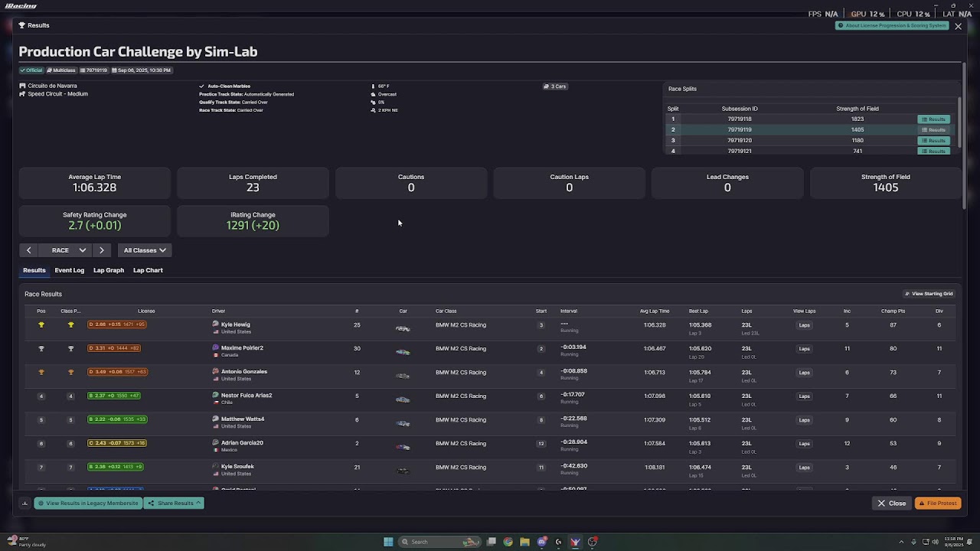View laps for Matthew Watts4

click(804, 420)
